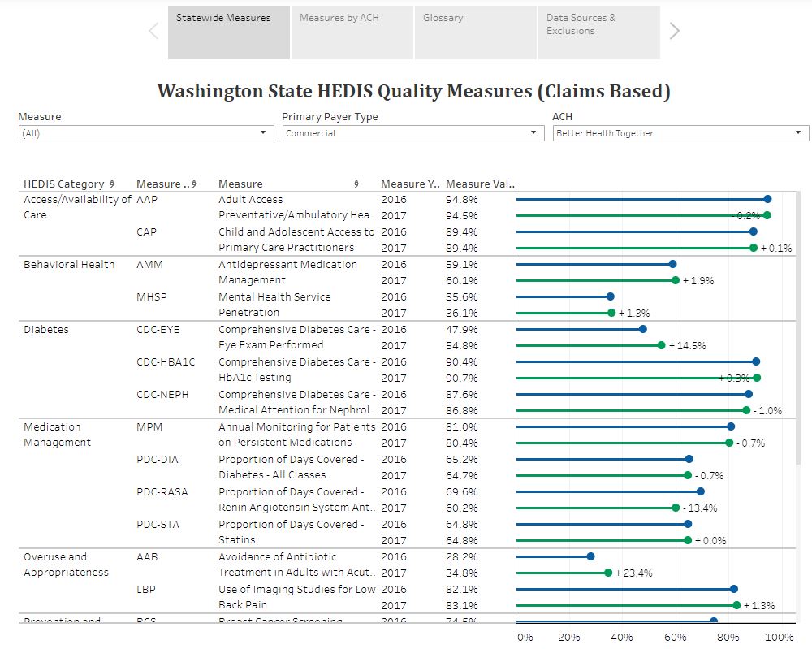Screen dimensions: 812x649
Task: Select the Behavioral Health category row label
Action: point(69,264)
